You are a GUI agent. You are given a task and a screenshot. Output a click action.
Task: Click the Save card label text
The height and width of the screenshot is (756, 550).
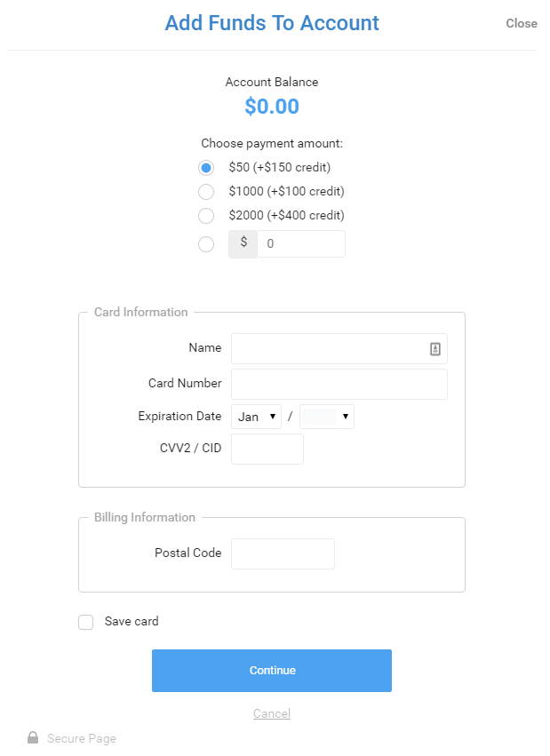[132, 621]
